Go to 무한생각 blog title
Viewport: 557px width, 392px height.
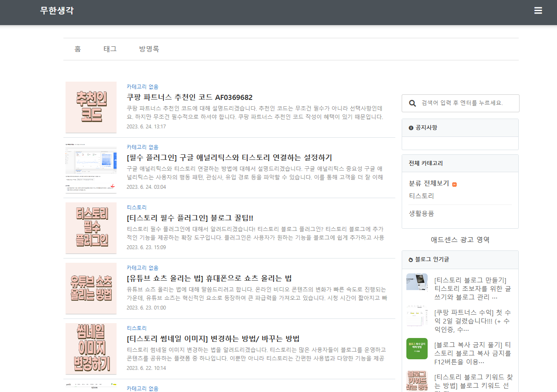57,11
